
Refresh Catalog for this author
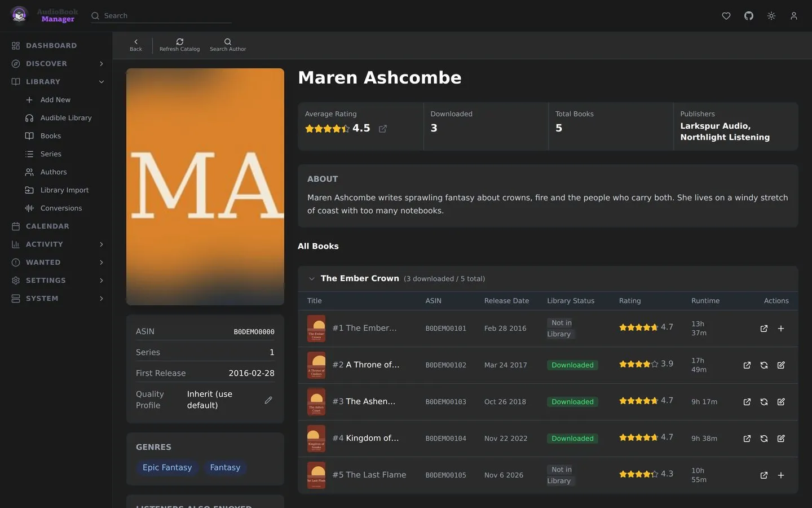(179, 45)
